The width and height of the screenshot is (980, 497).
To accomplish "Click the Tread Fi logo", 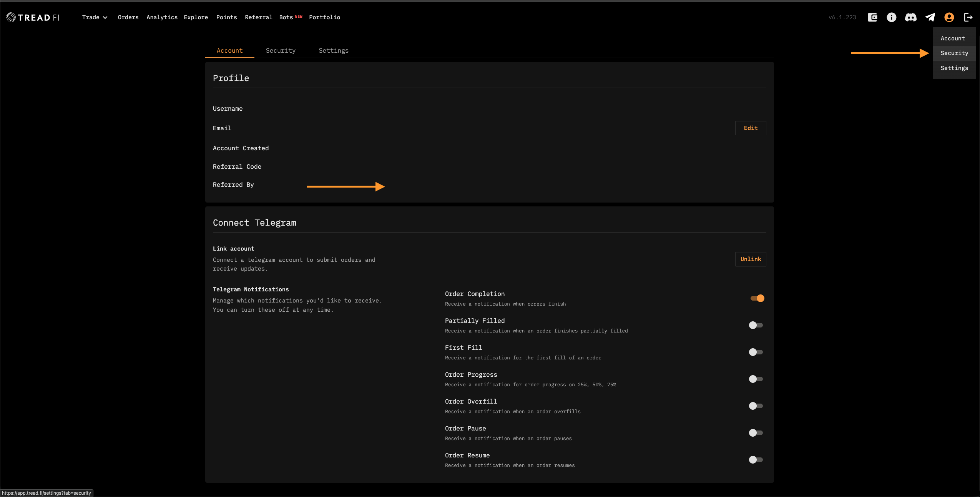I will point(33,17).
